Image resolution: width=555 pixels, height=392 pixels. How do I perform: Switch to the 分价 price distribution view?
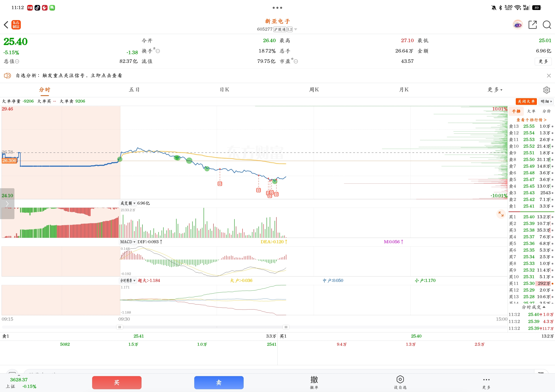point(546,111)
